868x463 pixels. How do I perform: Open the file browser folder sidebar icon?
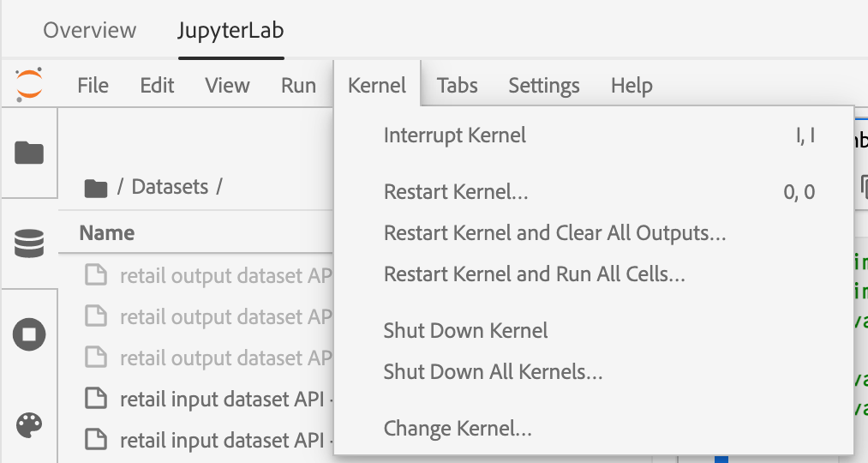click(29, 153)
